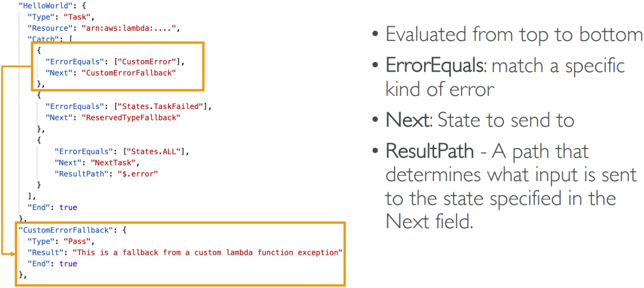Click the "CustomErrorFallback" Next value
Image resolution: width=644 pixels, height=288 pixels.
[129, 72]
